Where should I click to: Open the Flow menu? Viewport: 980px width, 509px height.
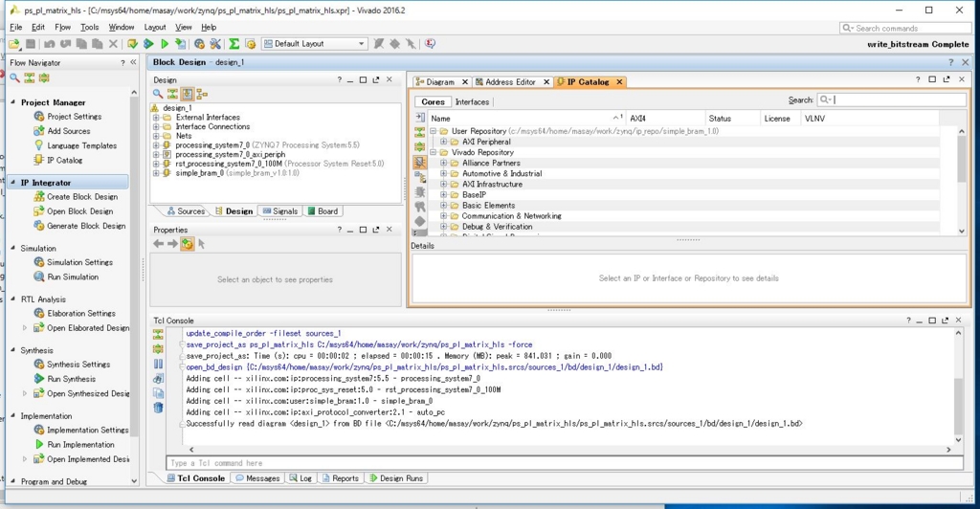pos(62,28)
